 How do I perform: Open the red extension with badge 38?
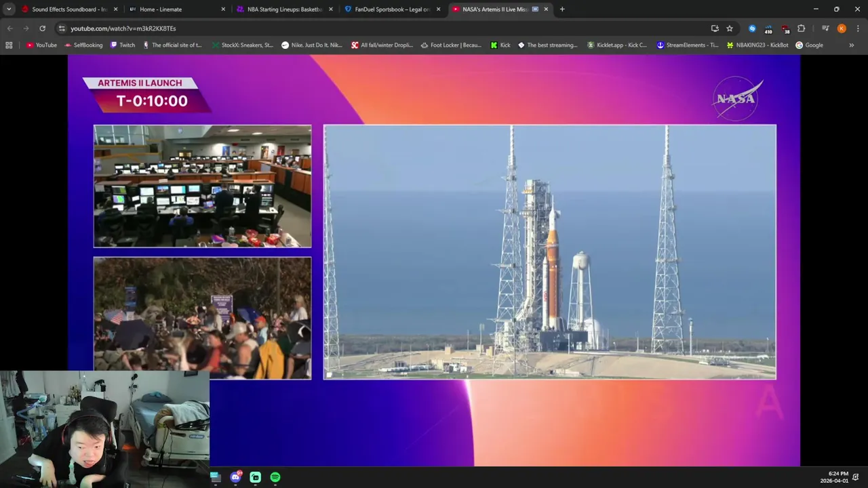(x=785, y=28)
